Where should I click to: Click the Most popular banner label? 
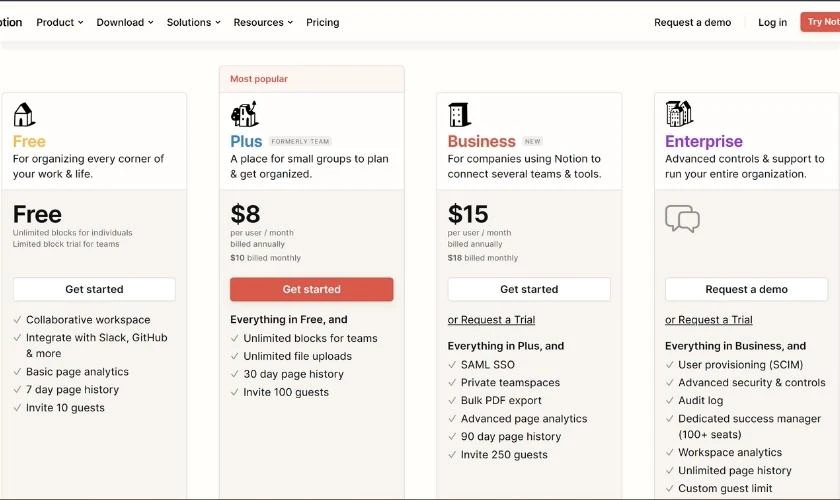point(259,79)
